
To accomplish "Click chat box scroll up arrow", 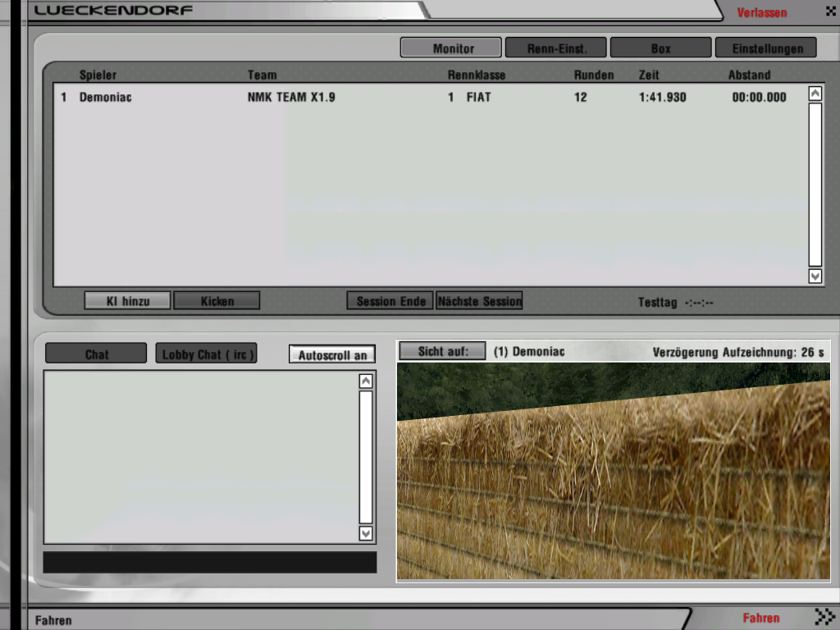I will pos(366,381).
